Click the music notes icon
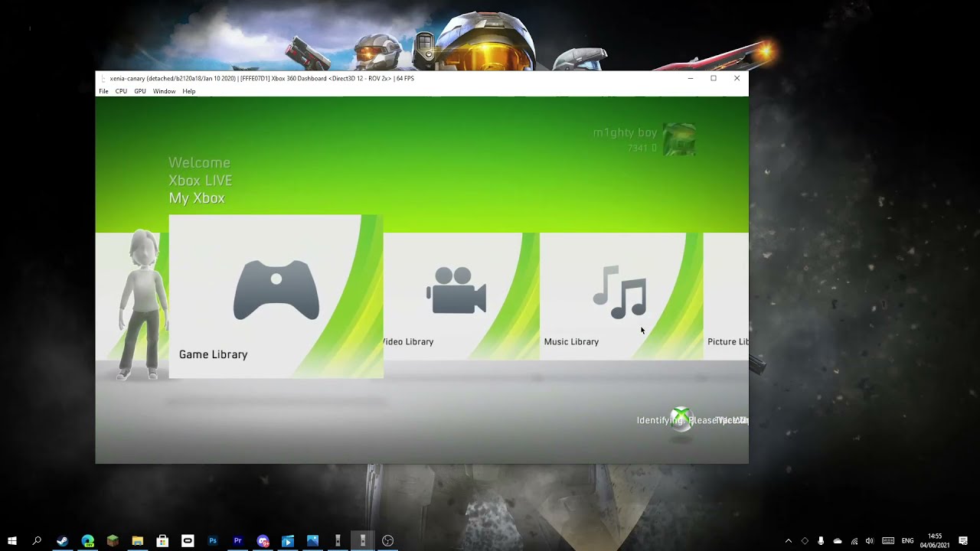The width and height of the screenshot is (980, 551). coord(620,292)
